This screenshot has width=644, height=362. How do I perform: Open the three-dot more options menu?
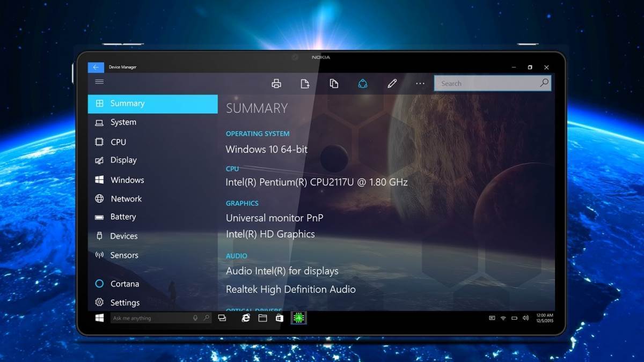(420, 84)
